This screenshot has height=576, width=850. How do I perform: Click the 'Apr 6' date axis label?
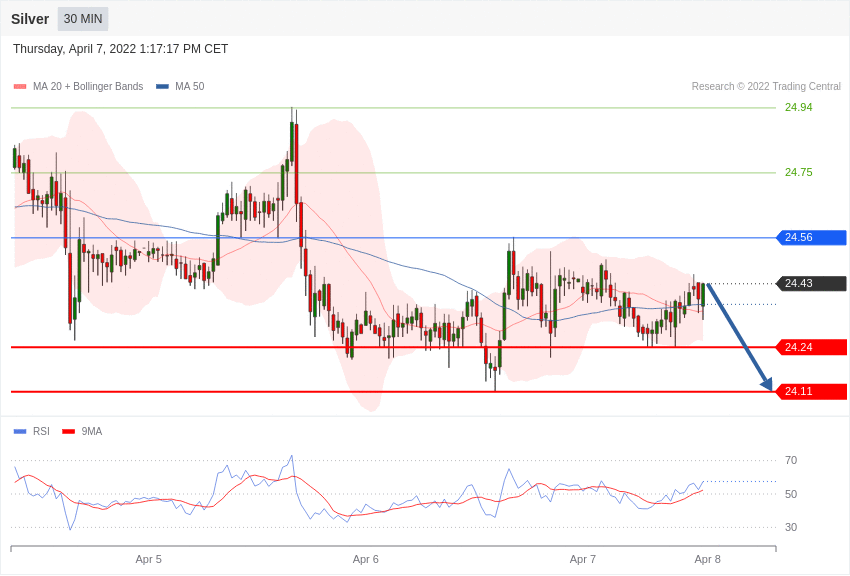pos(365,559)
